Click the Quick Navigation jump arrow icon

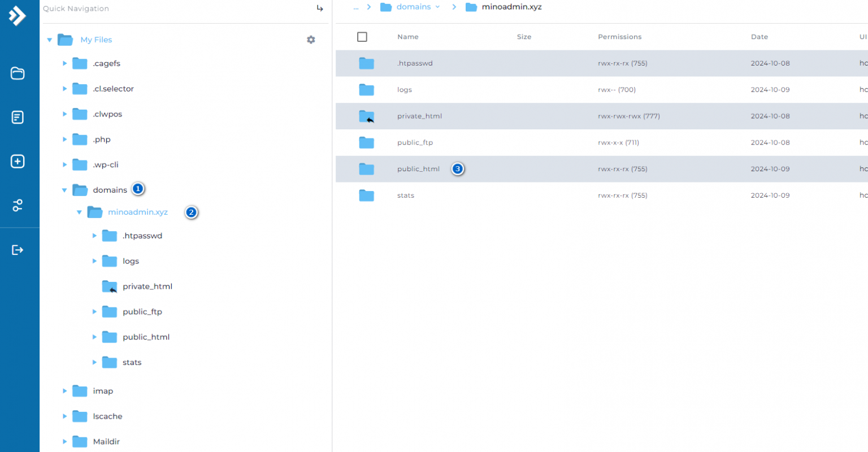pos(320,8)
